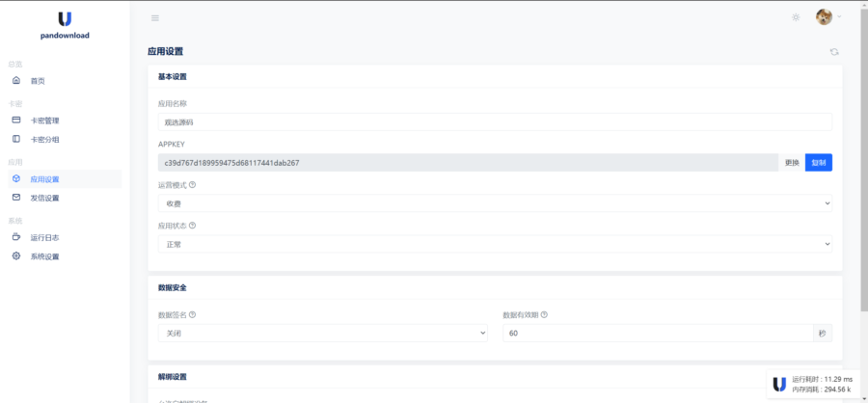Image resolution: width=868 pixels, height=403 pixels.
Task: Open the 应用设置 sidebar menu item
Action: 44,179
